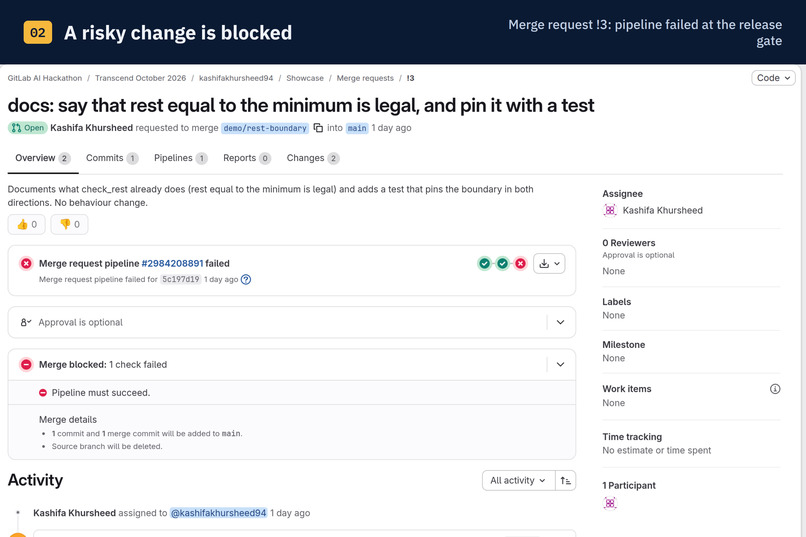The image size is (806, 537).
Task: Open commit 5c197d19 link
Action: coord(180,280)
